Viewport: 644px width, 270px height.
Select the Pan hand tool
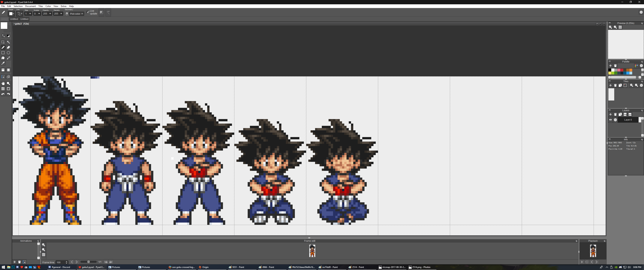pos(3,83)
